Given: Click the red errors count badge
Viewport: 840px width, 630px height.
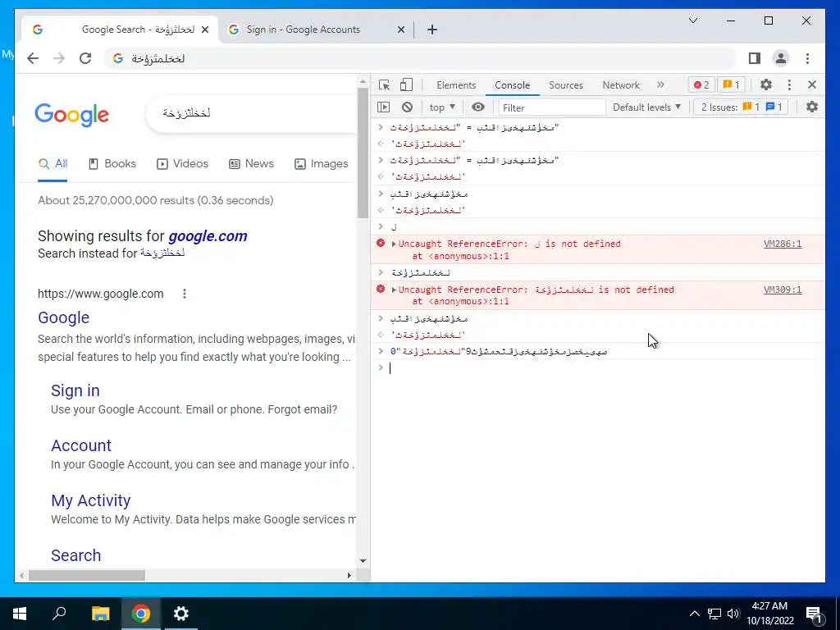Looking at the screenshot, I should pyautogui.click(x=701, y=84).
